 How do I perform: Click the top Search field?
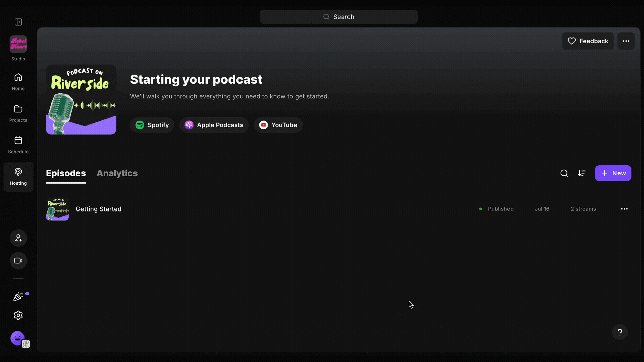pyautogui.click(x=339, y=17)
